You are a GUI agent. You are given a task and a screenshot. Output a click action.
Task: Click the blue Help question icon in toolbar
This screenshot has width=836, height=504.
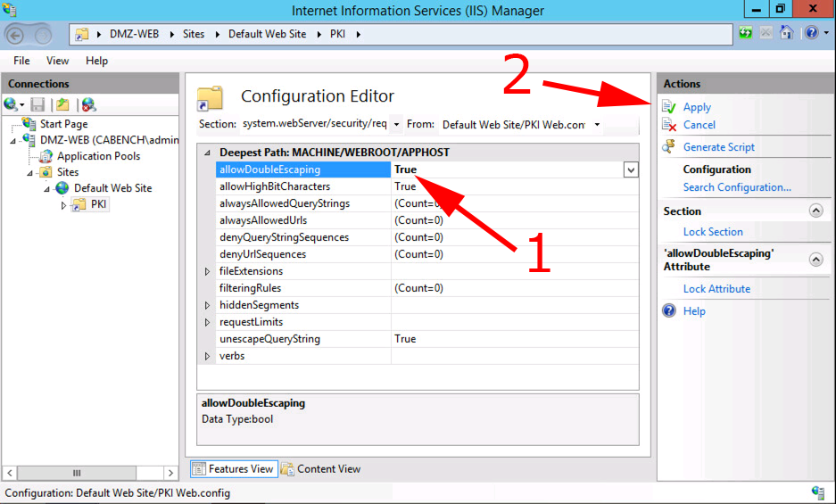(812, 33)
